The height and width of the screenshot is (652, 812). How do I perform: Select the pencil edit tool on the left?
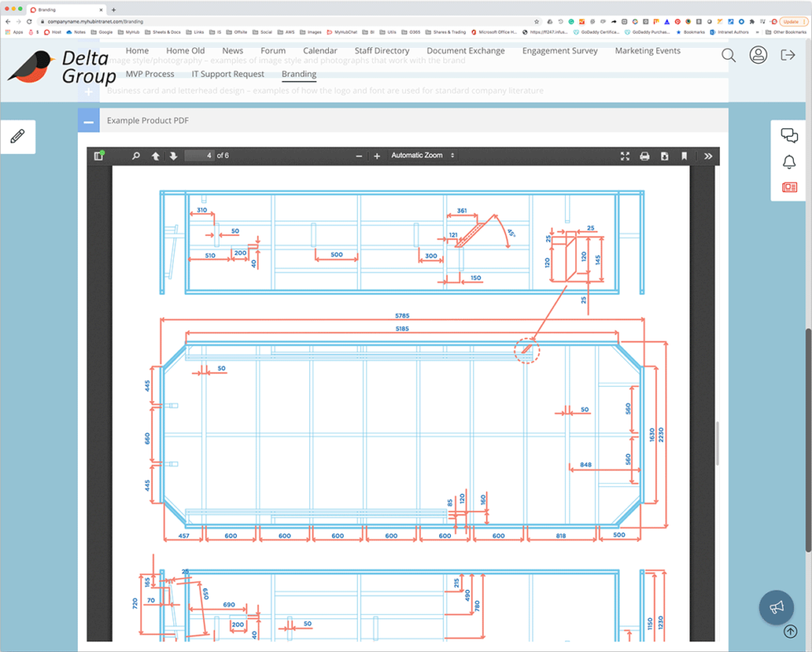(x=18, y=136)
